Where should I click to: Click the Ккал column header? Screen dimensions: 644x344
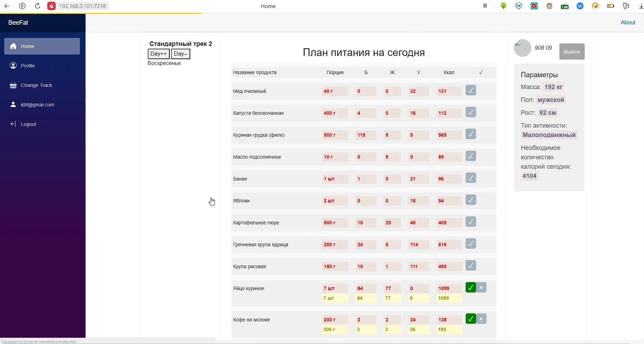(x=449, y=72)
